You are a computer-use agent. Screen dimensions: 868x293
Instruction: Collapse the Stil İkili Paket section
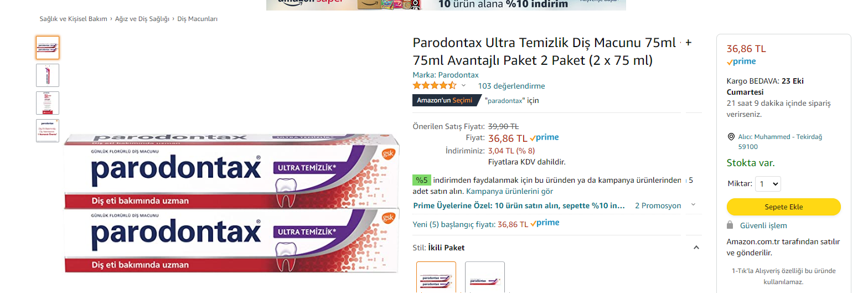coord(696,248)
